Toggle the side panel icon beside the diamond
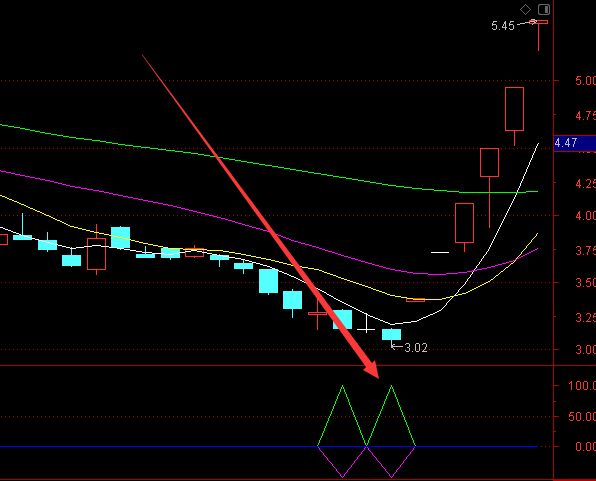Screen dimensions: 596x481 544,10
